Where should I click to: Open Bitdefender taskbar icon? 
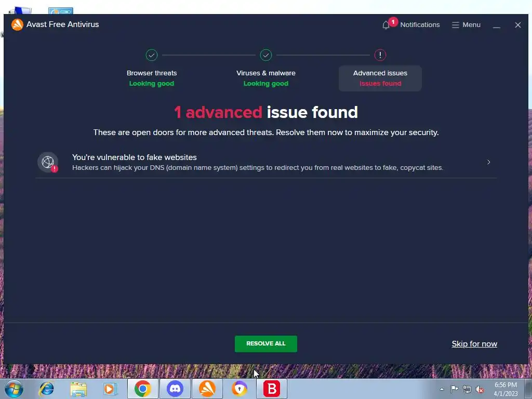point(272,389)
